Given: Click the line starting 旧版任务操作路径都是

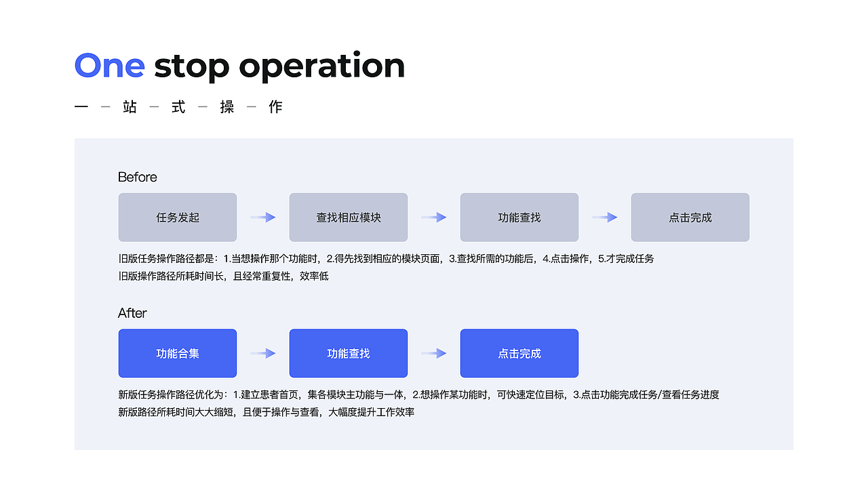Looking at the screenshot, I should (386, 258).
